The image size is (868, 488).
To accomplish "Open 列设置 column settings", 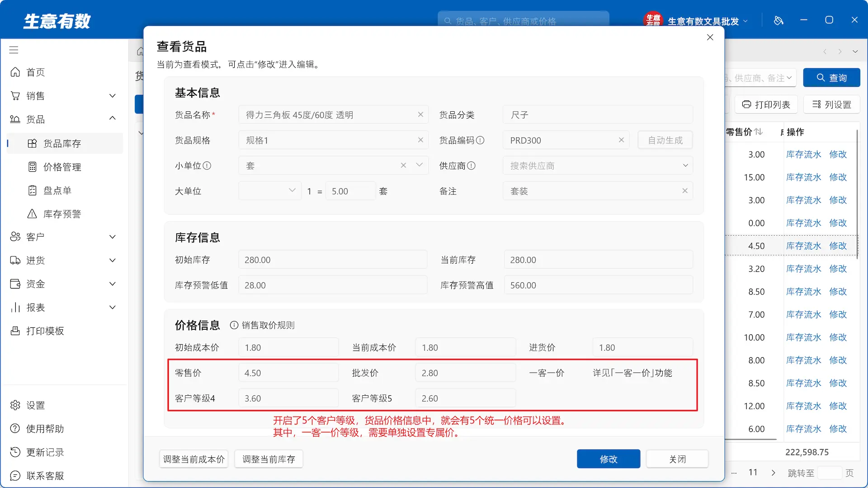I will tap(831, 104).
